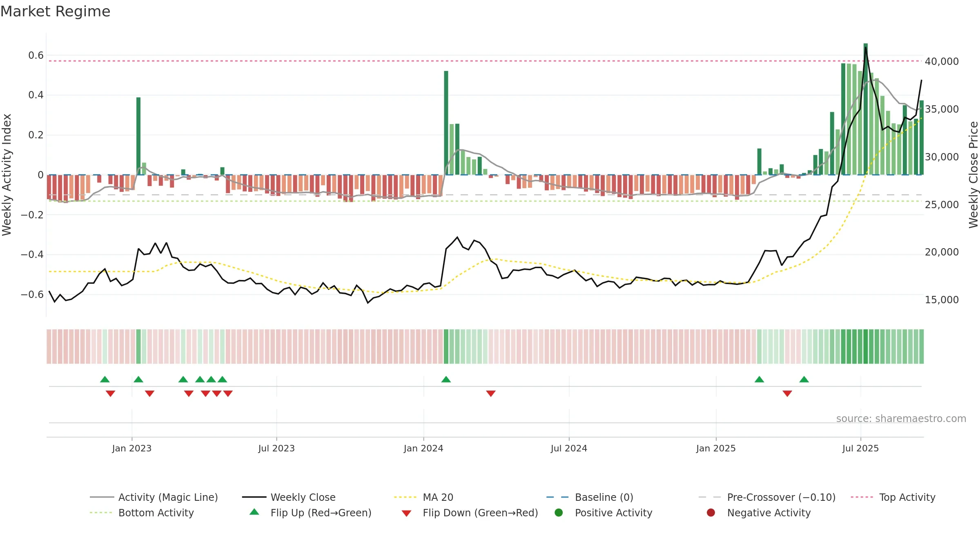Click the 40,000 price axis tick
Viewport: 980px width, 551px height.
(942, 62)
